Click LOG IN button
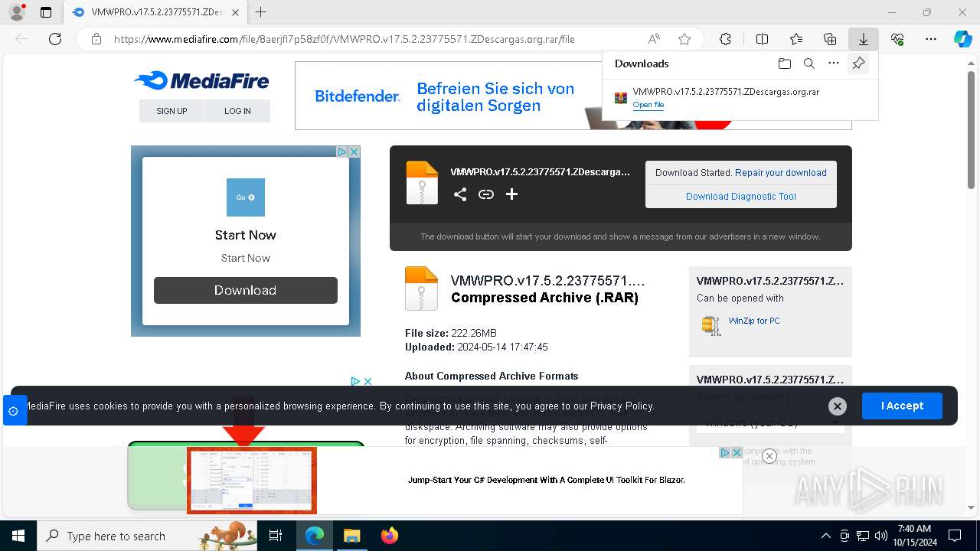The height and width of the screenshot is (551, 980). click(237, 111)
